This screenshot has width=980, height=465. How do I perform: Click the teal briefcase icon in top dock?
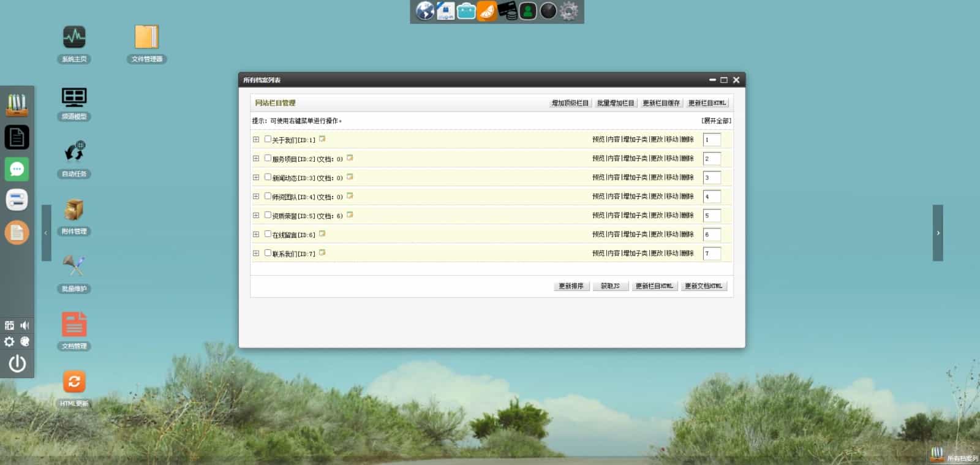466,11
